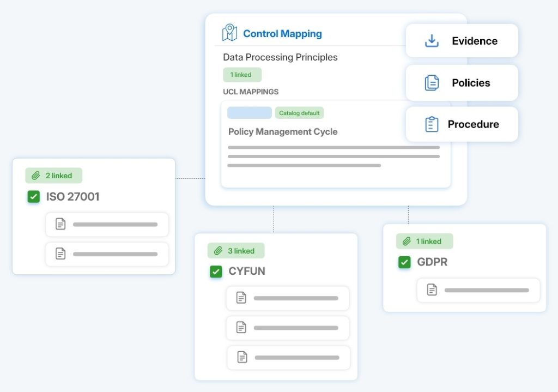Click the Policies documents icon
558x392 pixels.
pyautogui.click(x=432, y=83)
